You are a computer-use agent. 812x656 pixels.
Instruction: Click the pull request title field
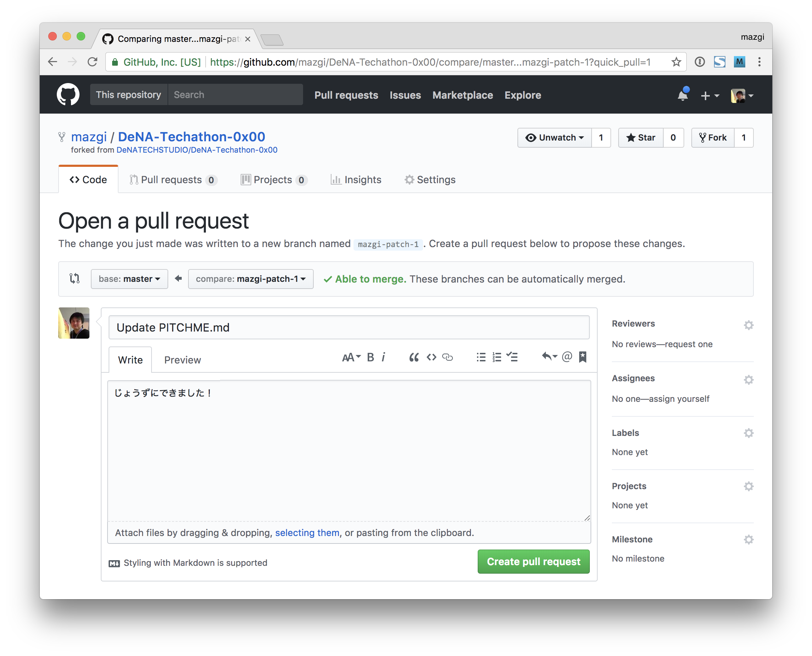click(349, 327)
